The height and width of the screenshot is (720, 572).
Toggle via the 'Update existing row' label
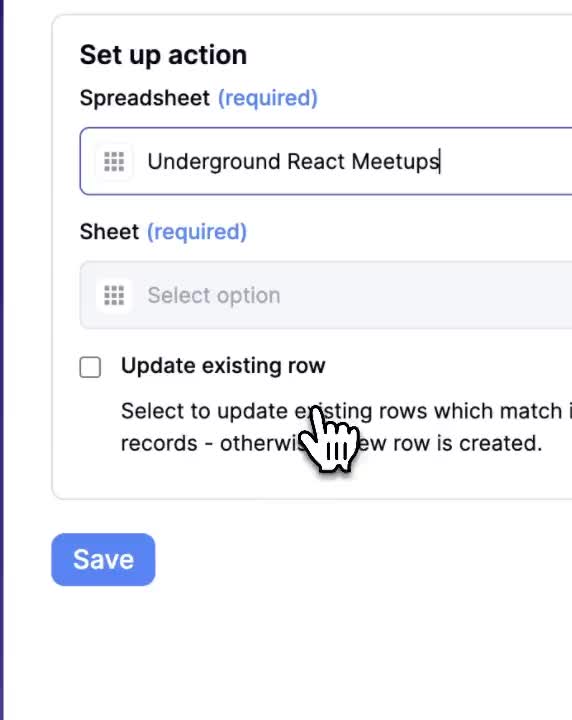223,366
